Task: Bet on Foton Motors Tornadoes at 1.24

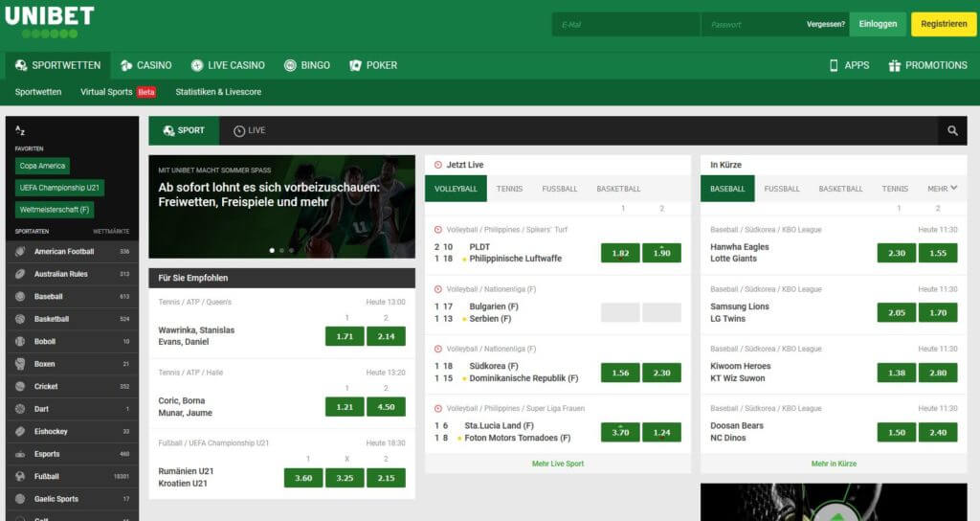Action: pyautogui.click(x=661, y=432)
